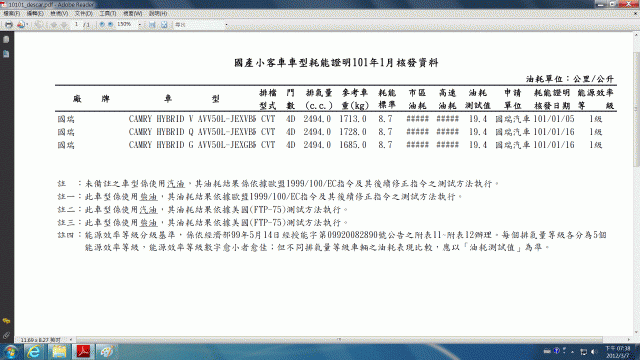
Task: Open the 編輯(E) menu
Action: click(x=35, y=13)
